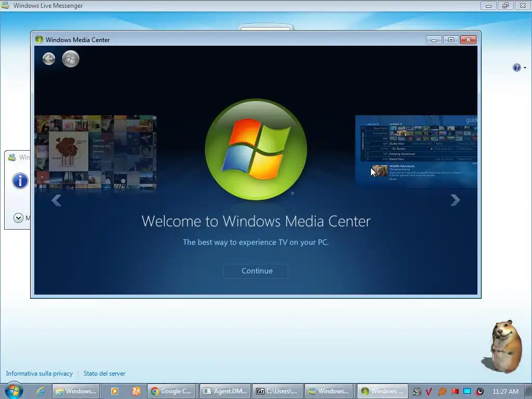Close the Windows Media Center window
The height and width of the screenshot is (399, 532).
tap(468, 39)
